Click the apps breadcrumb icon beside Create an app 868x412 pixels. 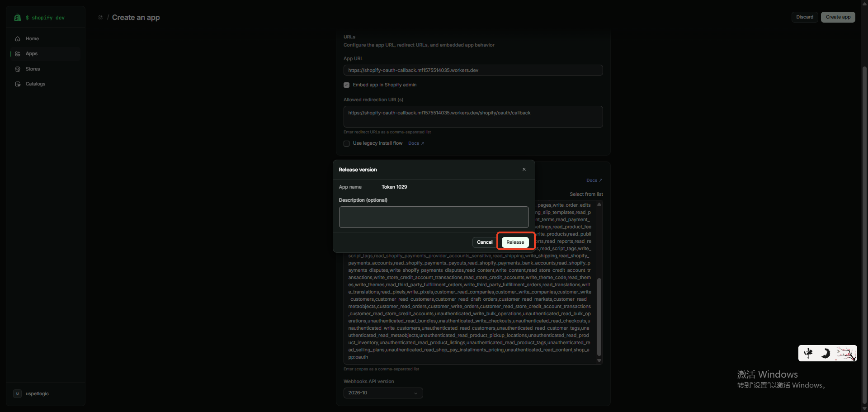tap(100, 18)
